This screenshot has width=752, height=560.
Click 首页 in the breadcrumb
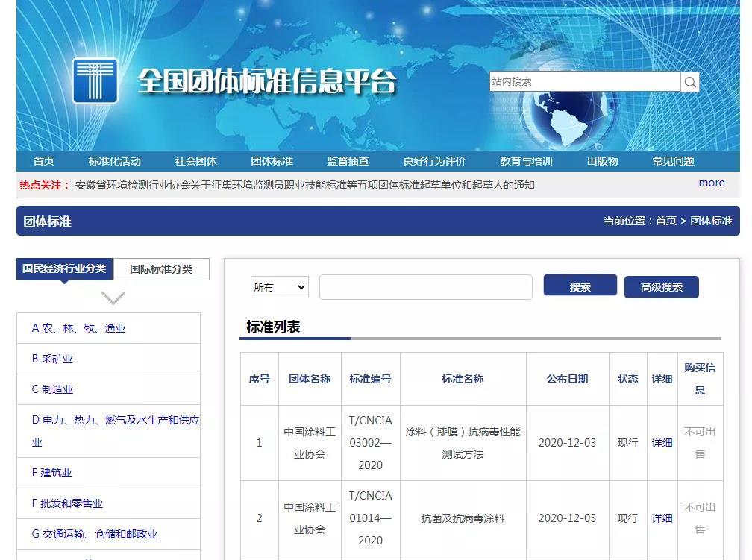pos(666,221)
